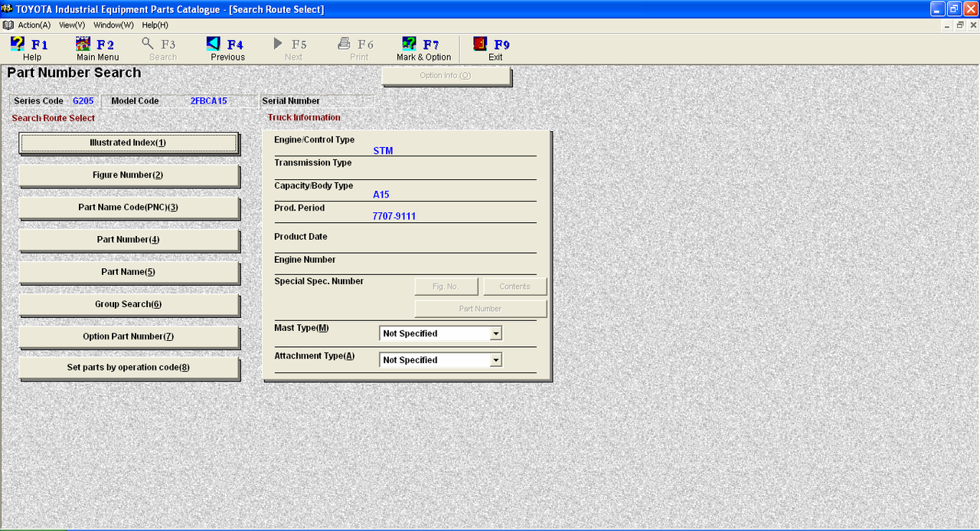Minimize the inner document window
Viewport: 980px width, 531px height.
pos(948,25)
